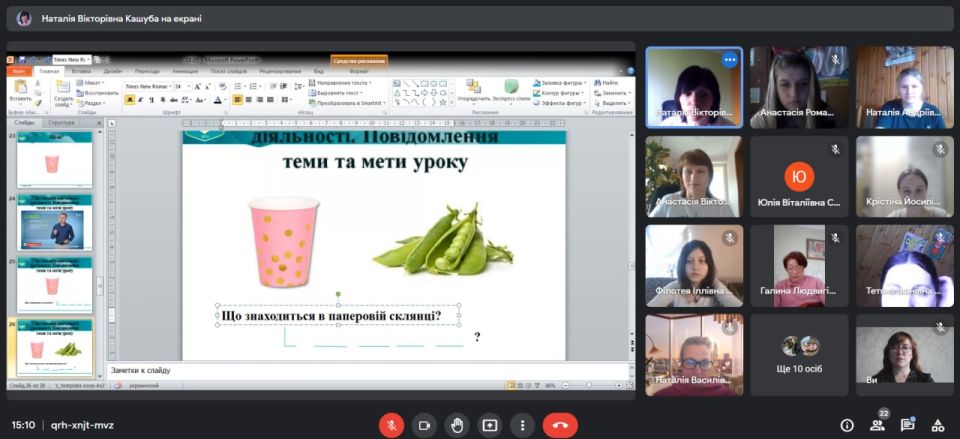Viewport: 960px width, 439px height.
Task: Open the Times New Roman font dropdown
Action: pos(170,87)
